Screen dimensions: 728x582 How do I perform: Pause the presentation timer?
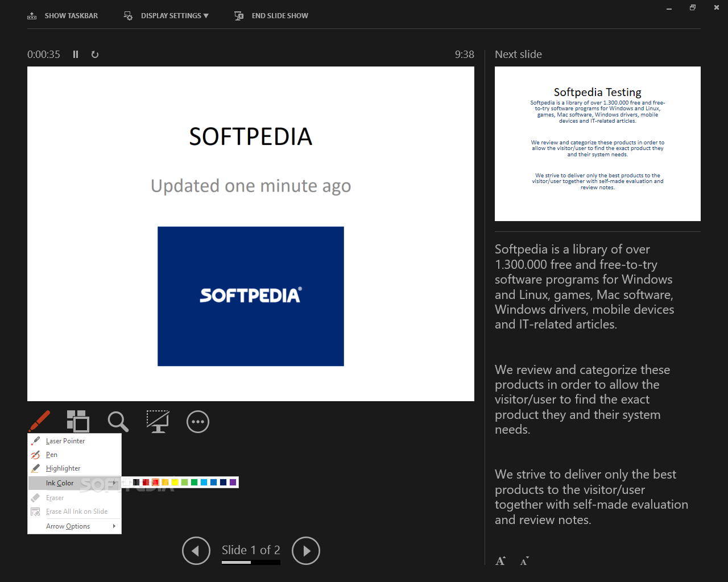point(76,55)
